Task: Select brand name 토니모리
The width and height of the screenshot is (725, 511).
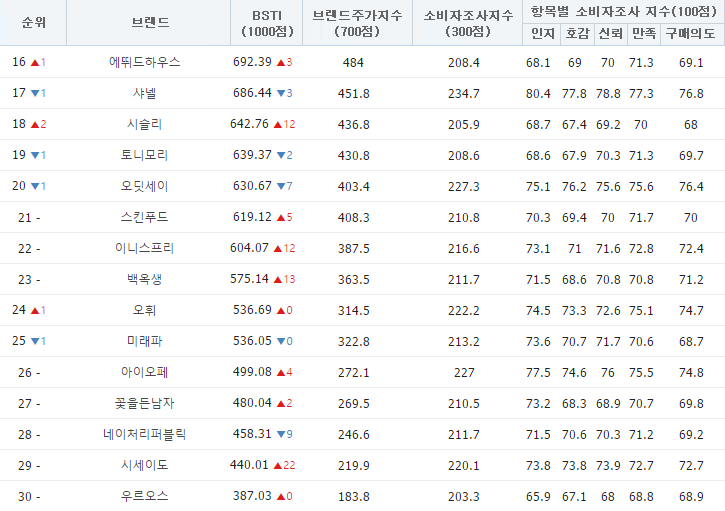Action: pyautogui.click(x=144, y=155)
